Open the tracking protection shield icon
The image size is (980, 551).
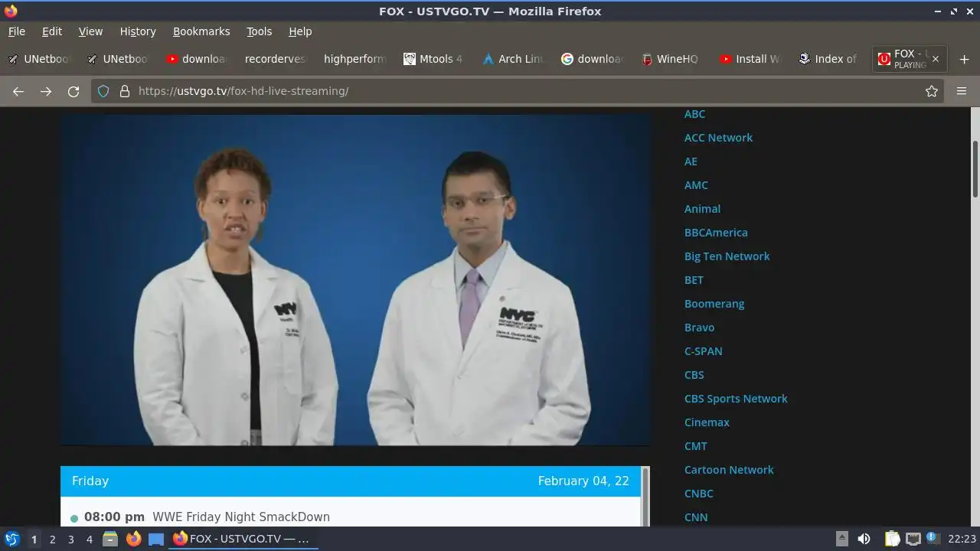pyautogui.click(x=105, y=91)
